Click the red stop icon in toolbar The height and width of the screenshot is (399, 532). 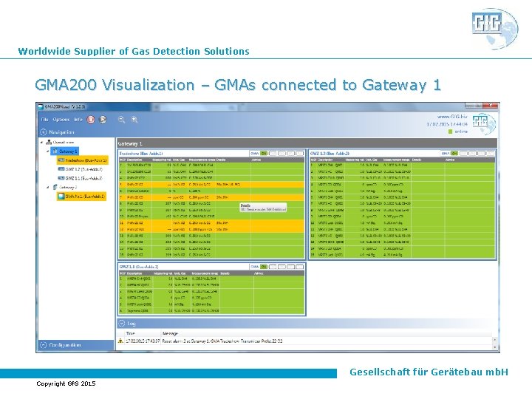91,120
